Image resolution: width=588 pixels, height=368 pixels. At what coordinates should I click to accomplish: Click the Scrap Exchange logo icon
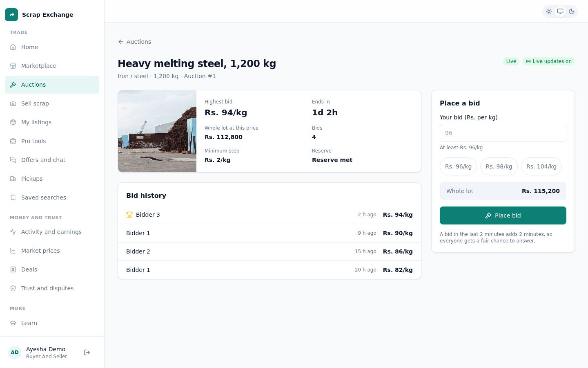(x=11, y=15)
